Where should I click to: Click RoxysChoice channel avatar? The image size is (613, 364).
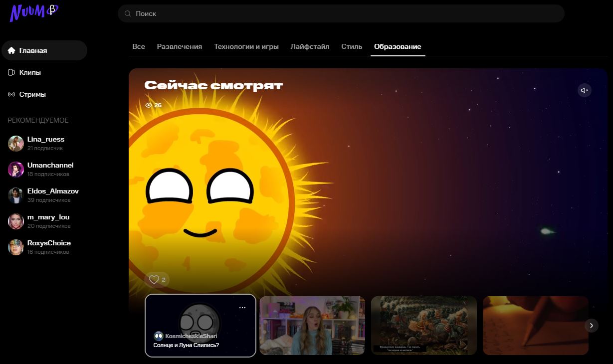pos(16,247)
